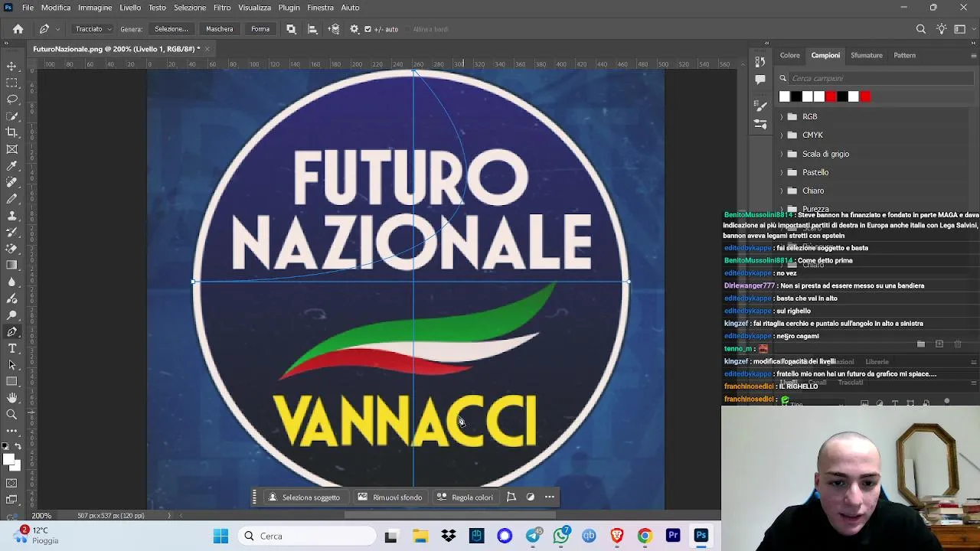980x551 pixels.
Task: Select the Crop tool
Action: pos(11,132)
